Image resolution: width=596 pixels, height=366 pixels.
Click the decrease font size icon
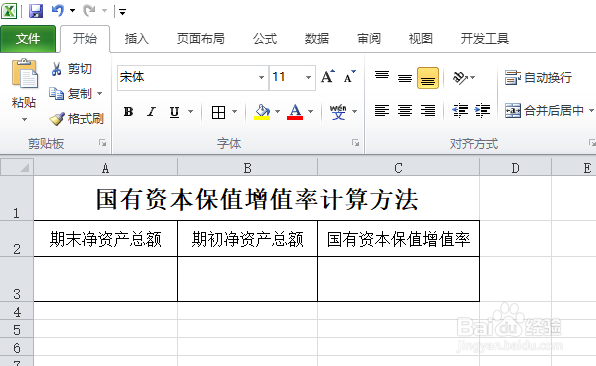pos(349,77)
